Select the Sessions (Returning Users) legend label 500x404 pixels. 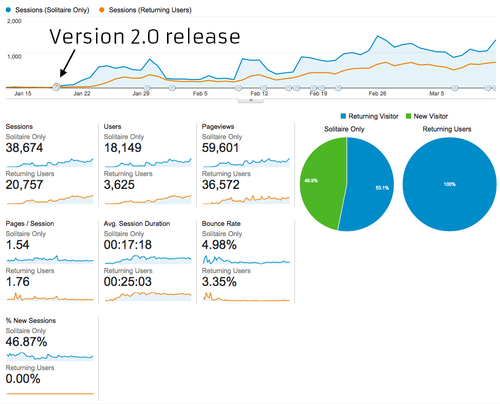tap(150, 10)
